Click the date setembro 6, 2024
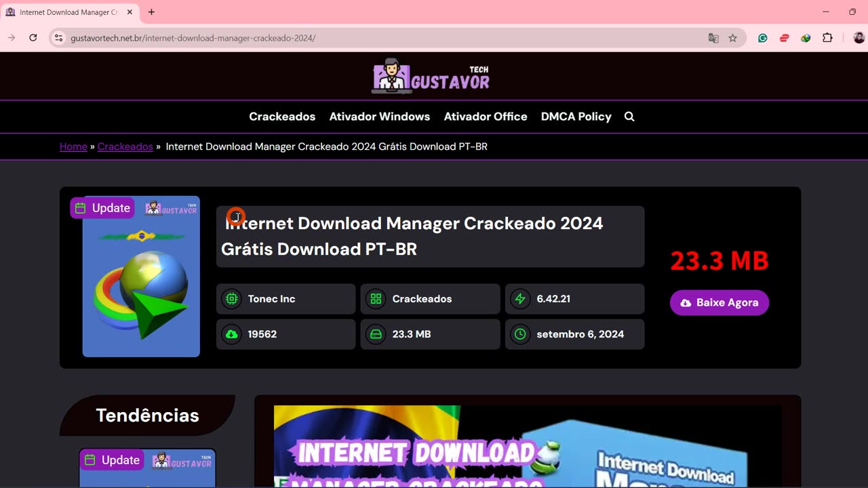868x488 pixels. point(580,334)
